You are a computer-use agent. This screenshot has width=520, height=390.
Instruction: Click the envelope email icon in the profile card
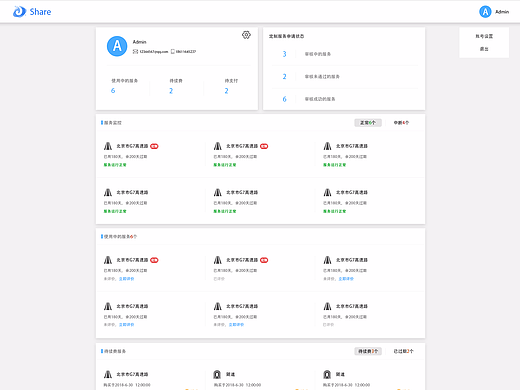click(x=135, y=51)
